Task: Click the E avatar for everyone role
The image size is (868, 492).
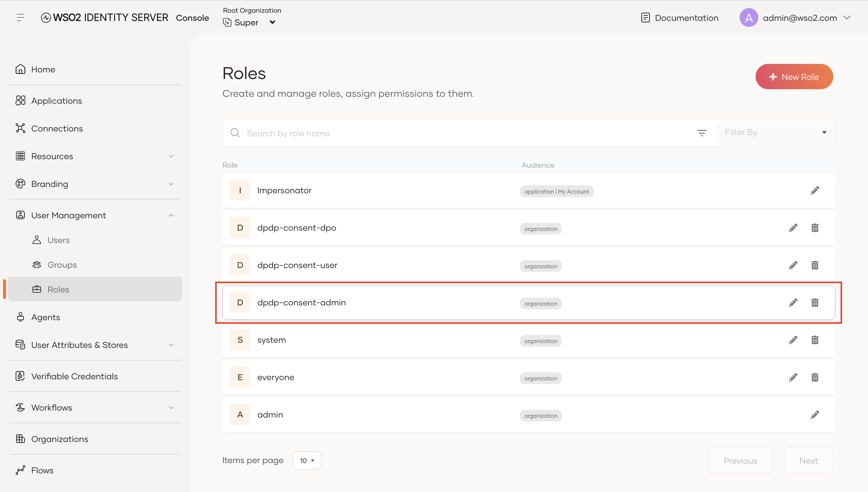Action: click(x=240, y=377)
